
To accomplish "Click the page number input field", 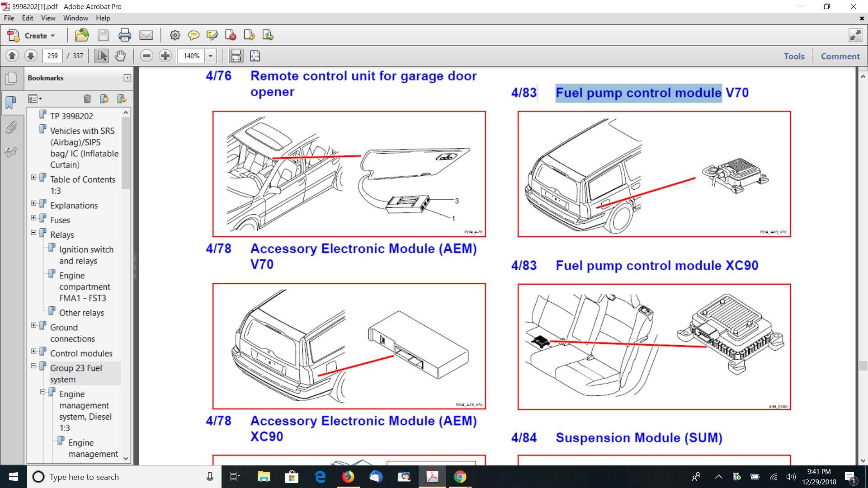I will click(53, 56).
